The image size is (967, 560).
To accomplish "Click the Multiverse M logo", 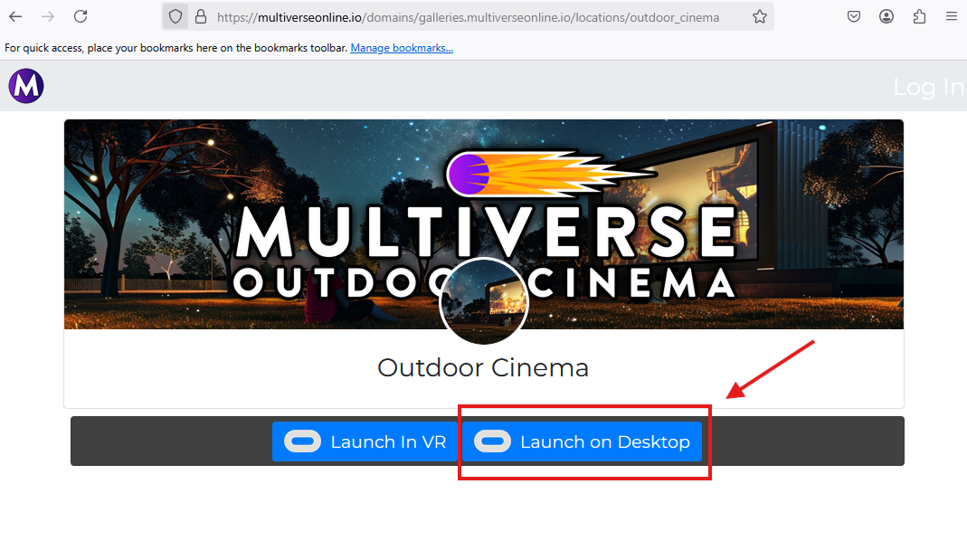I will tap(25, 85).
